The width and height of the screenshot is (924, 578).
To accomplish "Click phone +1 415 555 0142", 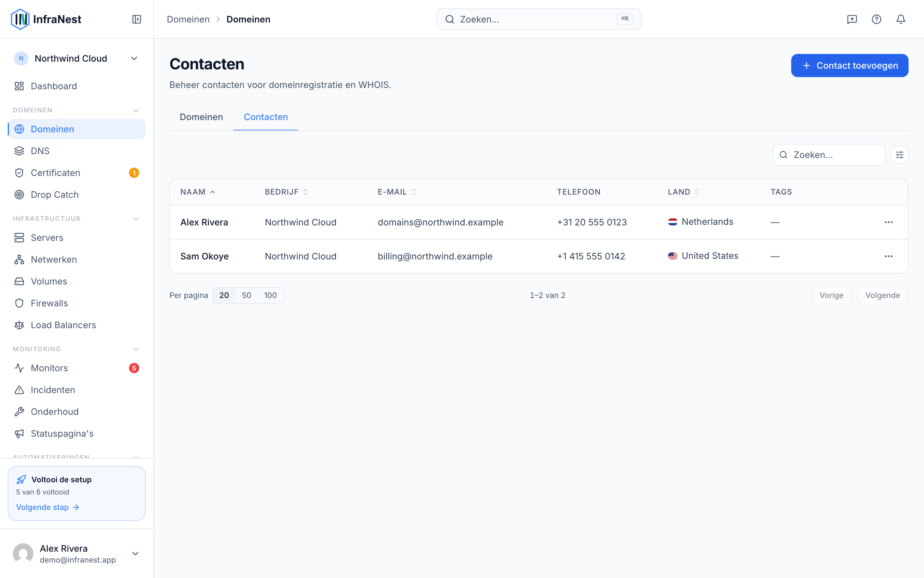I will click(591, 256).
